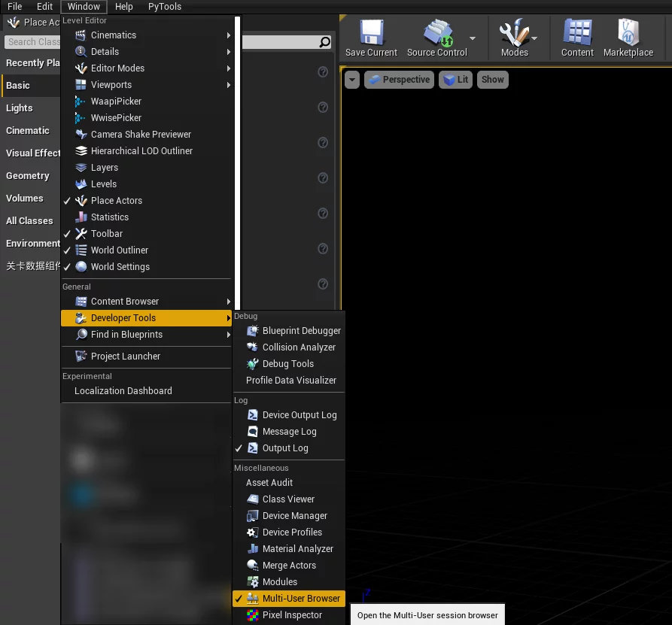Open the Help menu
The width and height of the screenshot is (672, 625).
tap(124, 7)
